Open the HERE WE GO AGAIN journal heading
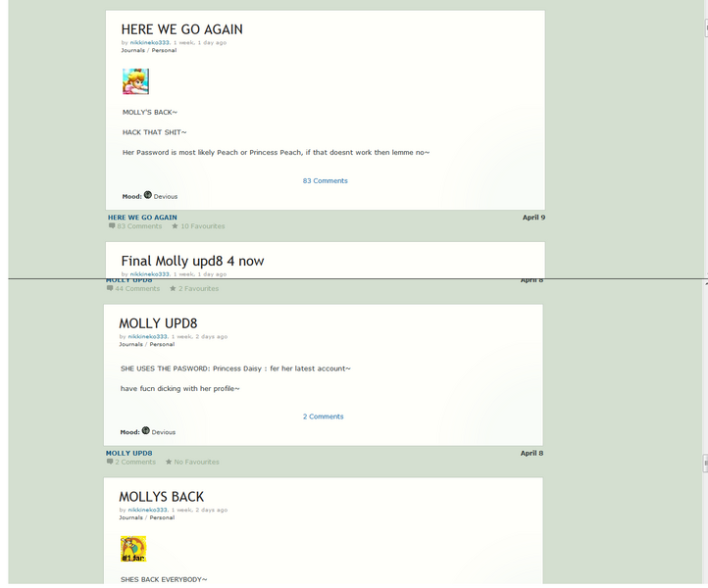The image size is (708, 588). tap(182, 29)
